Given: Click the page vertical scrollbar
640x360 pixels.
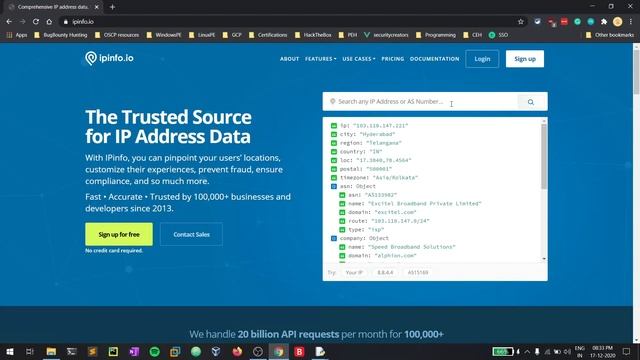Looking at the screenshot, I should coord(636,73).
